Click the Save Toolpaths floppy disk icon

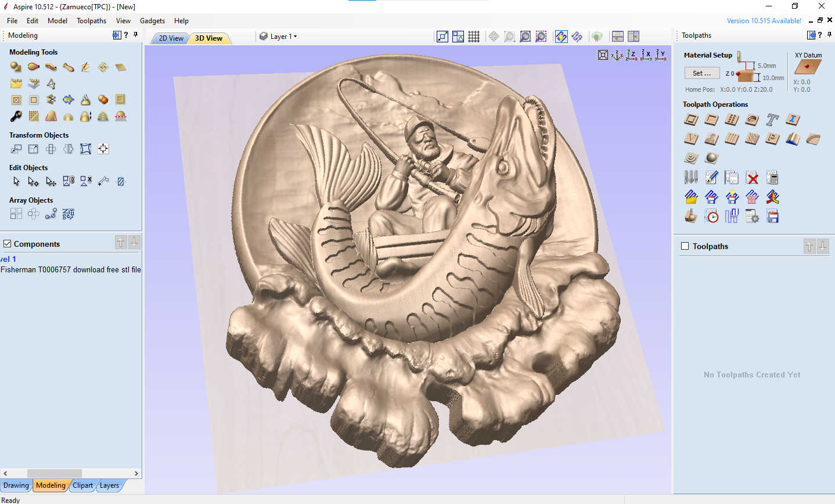pyautogui.click(x=772, y=217)
